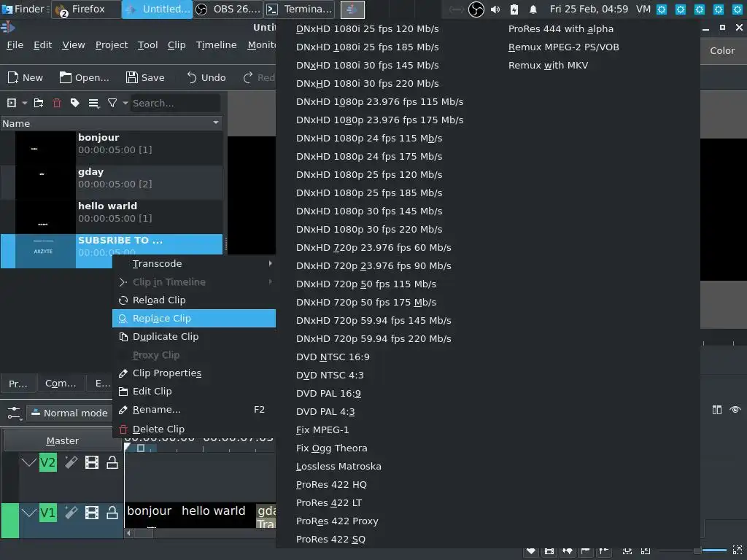Click the V1 track effects wand icon
The width and height of the screenshot is (747, 560).
71,513
